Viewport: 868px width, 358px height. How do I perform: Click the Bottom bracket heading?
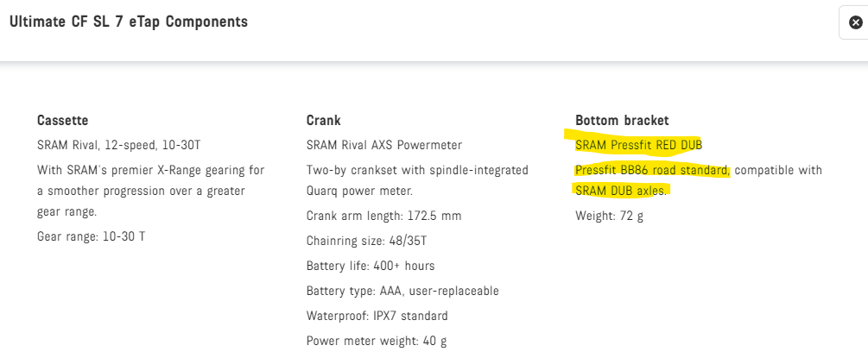[x=622, y=120]
